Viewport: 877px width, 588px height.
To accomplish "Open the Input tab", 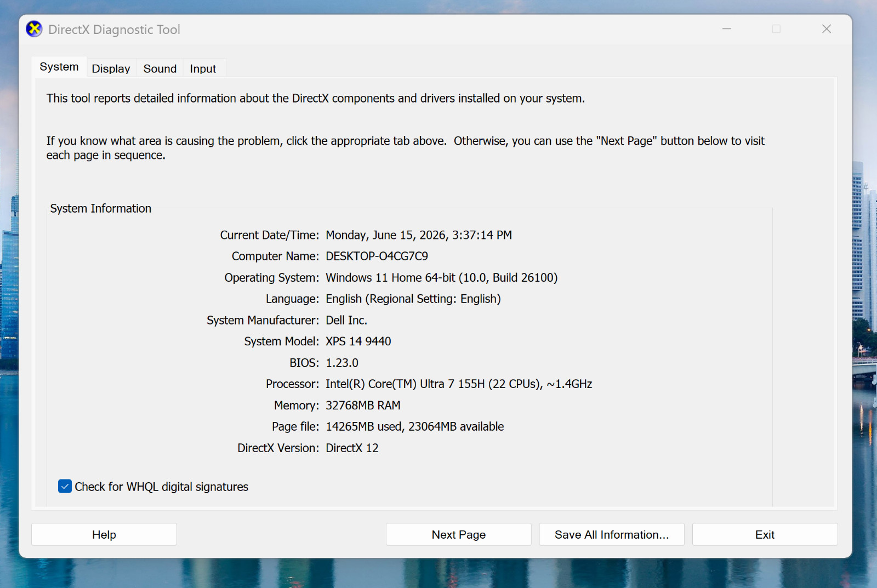I will click(x=203, y=68).
